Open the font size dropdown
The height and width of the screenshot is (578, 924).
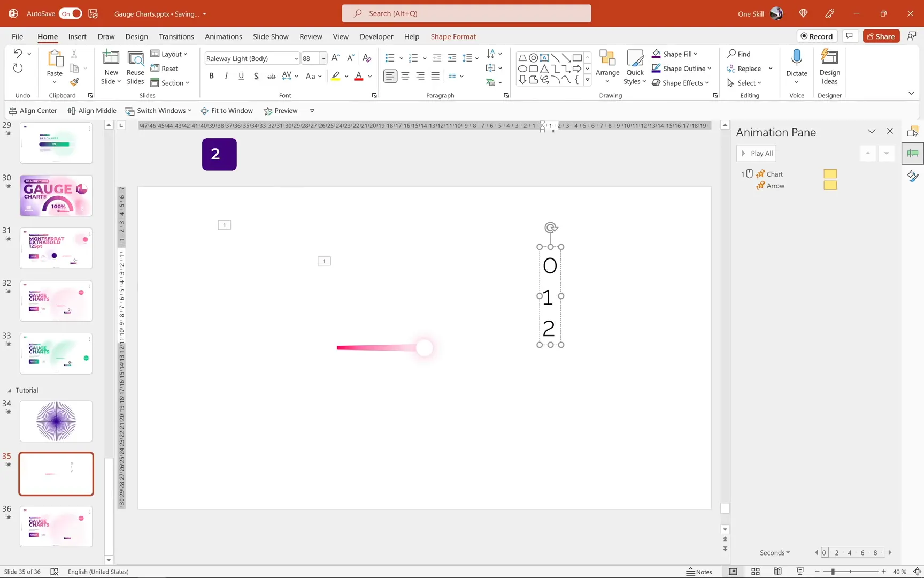coord(323,58)
